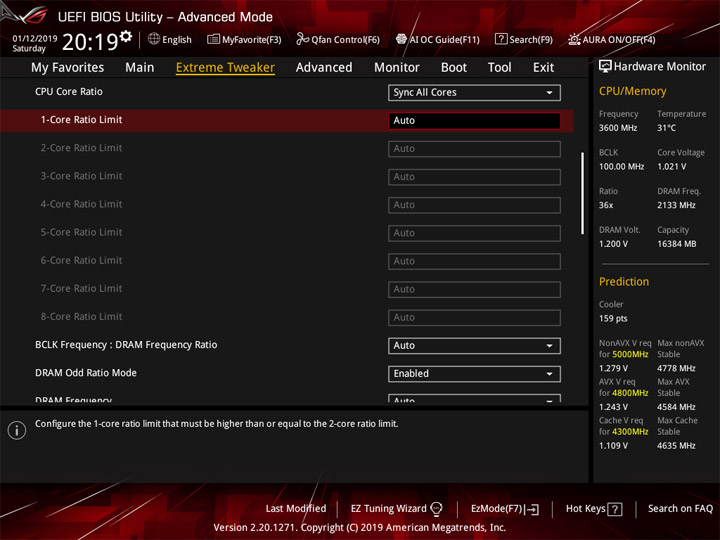This screenshot has height=540, width=720.
Task: Click the 8-Core Ratio Limit Auto field
Action: 474,317
